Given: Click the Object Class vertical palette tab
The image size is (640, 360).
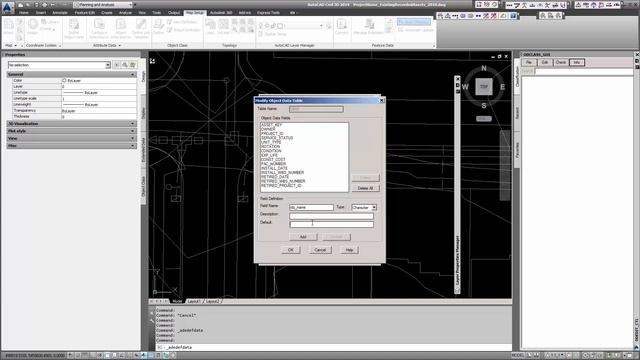Looking at the screenshot, I should [143, 186].
